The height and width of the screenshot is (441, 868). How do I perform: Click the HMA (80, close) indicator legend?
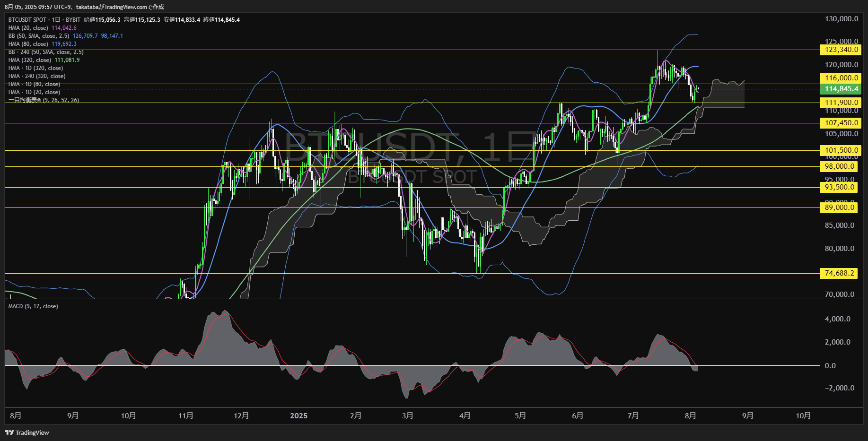click(x=28, y=44)
